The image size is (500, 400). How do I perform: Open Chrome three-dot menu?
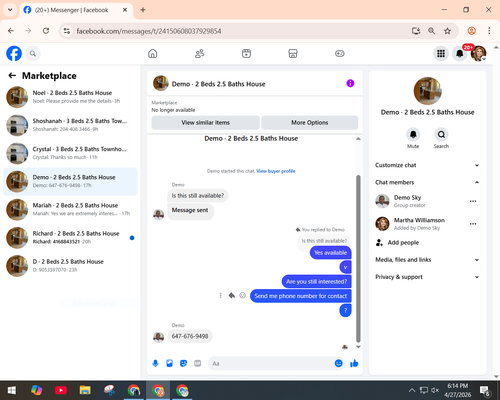(x=489, y=31)
